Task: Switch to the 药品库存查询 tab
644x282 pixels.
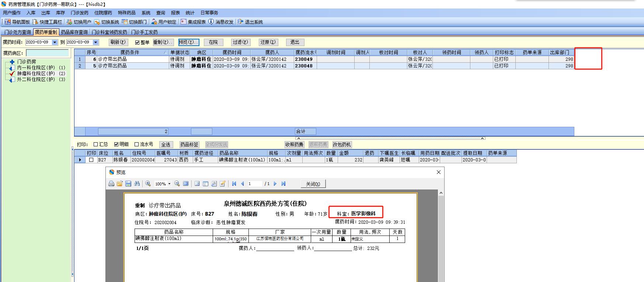Action: pyautogui.click(x=74, y=32)
